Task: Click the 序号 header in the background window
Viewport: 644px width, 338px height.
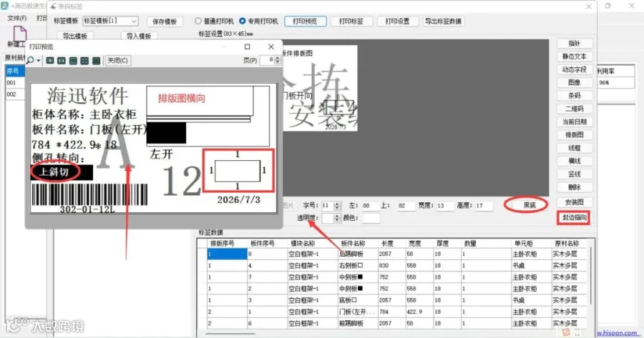Action: tap(15, 71)
